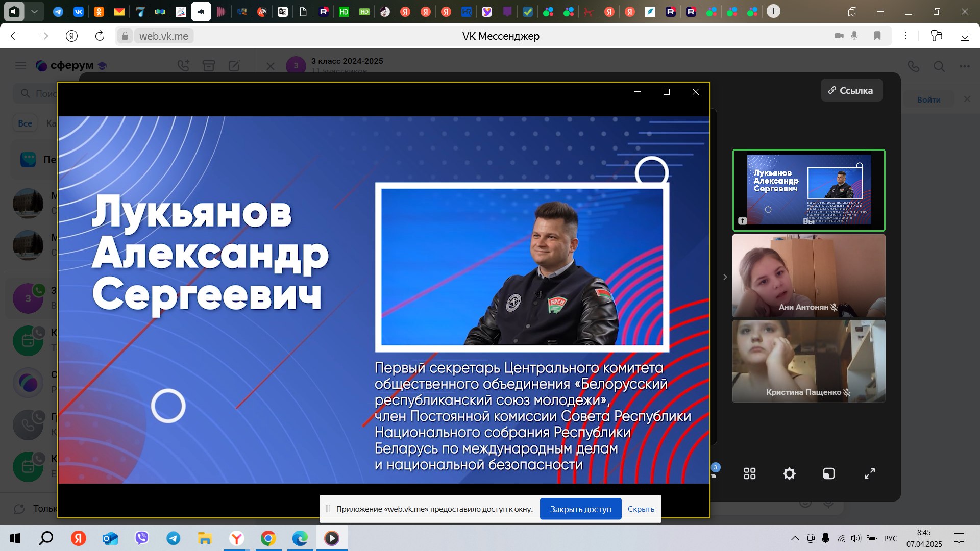The image size is (980, 551).
Task: Close the '3 класс 2024-2025' chat header
Action: tap(271, 66)
